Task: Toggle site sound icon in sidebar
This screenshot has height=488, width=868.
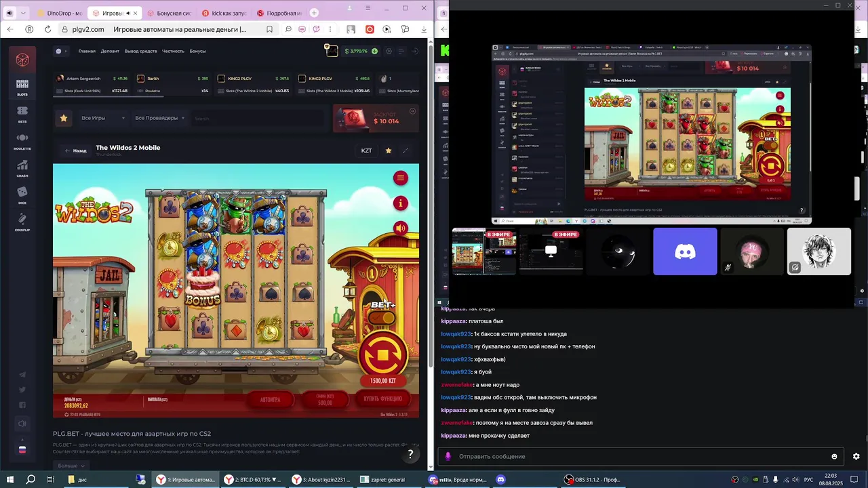Action: [x=22, y=424]
